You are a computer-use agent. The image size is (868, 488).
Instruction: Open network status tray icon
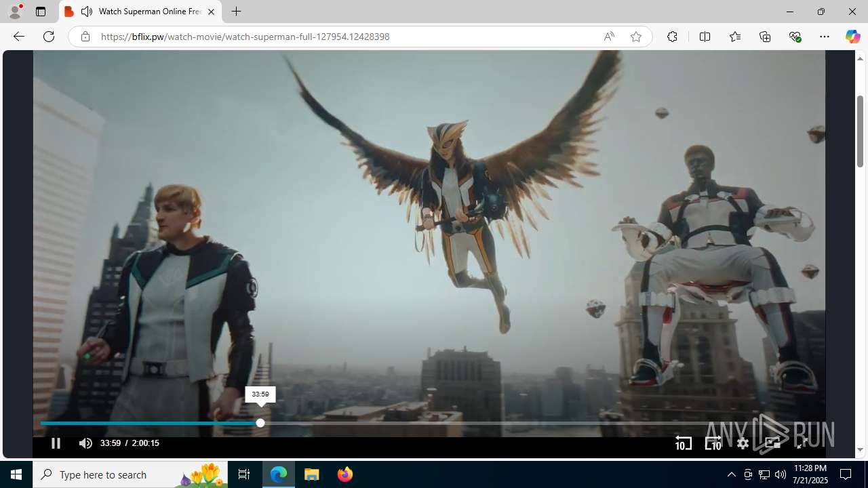(764, 474)
